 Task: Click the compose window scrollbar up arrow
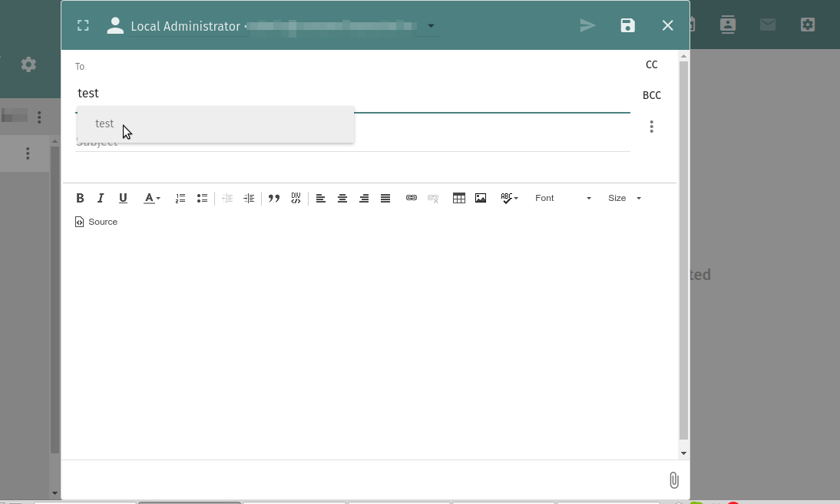coord(683,56)
